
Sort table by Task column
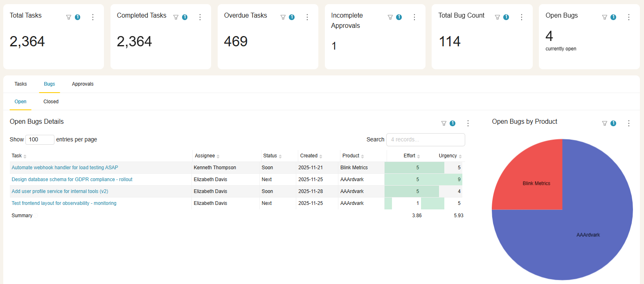pos(17,156)
